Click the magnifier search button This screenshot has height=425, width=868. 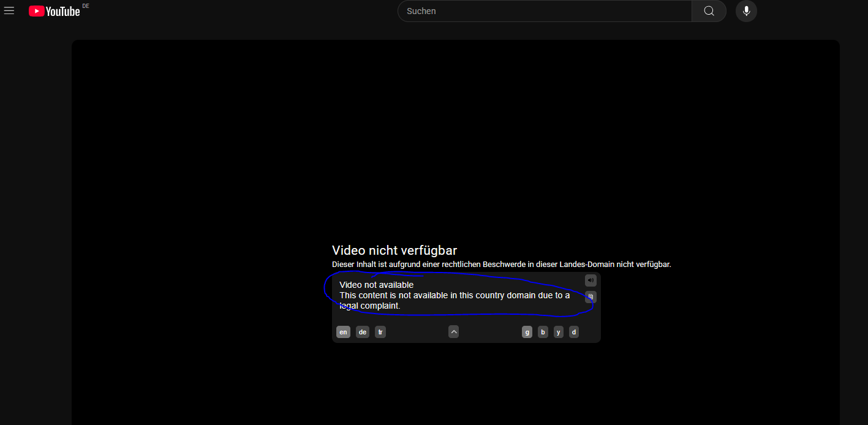coord(709,11)
